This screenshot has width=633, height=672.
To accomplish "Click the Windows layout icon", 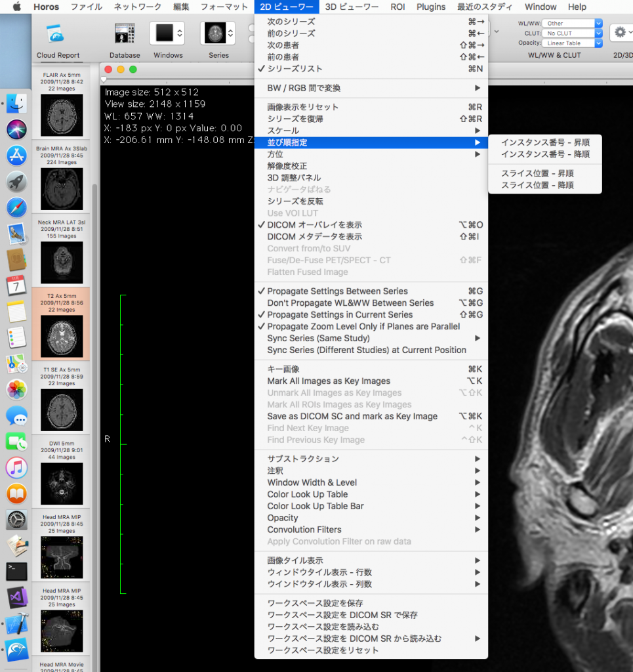I will pyautogui.click(x=165, y=33).
